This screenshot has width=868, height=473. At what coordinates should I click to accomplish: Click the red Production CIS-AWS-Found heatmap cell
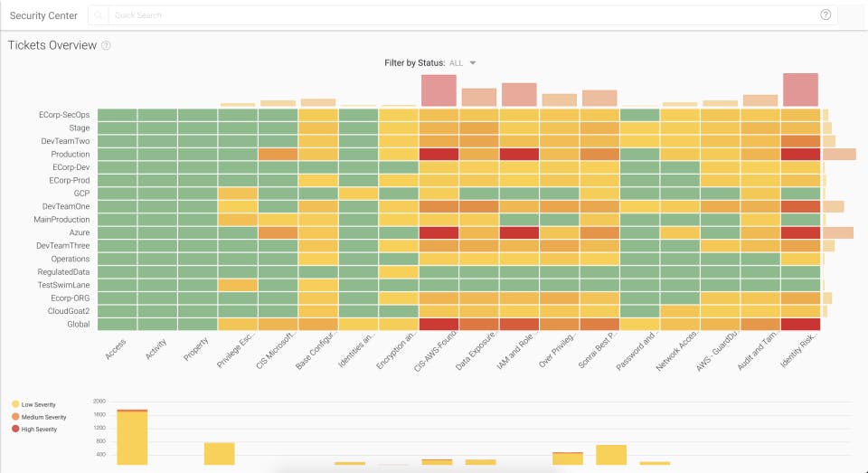click(x=439, y=155)
